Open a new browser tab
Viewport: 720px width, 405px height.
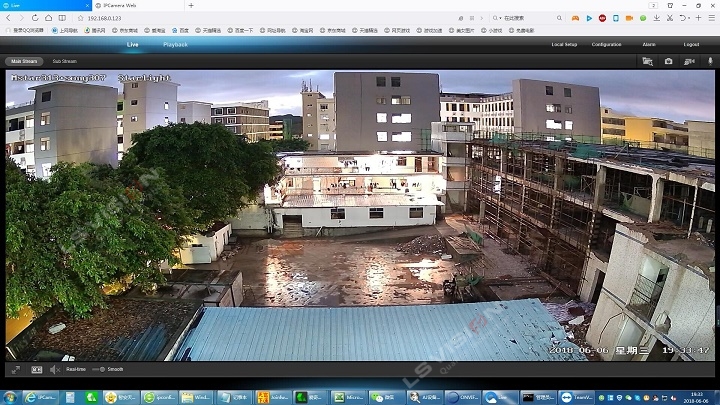191,6
